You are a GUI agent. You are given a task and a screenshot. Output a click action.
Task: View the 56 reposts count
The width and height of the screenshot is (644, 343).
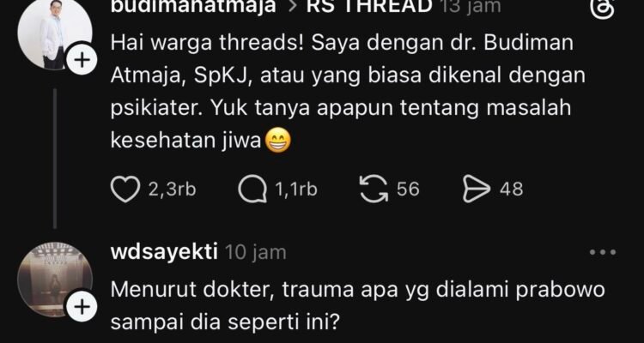click(x=408, y=190)
